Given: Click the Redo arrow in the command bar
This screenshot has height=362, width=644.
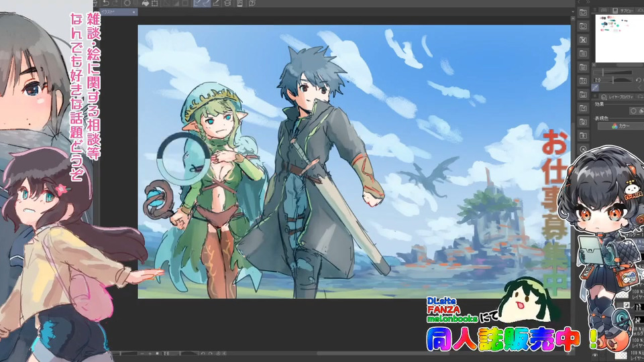Looking at the screenshot, I should click(x=115, y=3).
